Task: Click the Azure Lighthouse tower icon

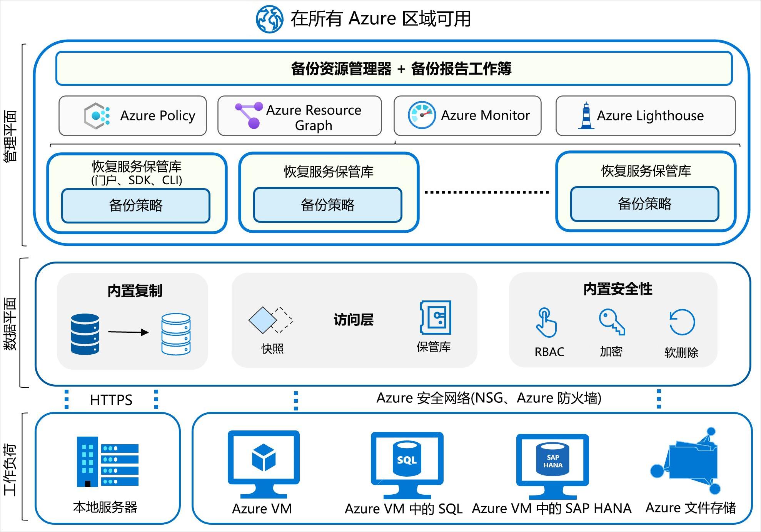Action: tap(586, 115)
